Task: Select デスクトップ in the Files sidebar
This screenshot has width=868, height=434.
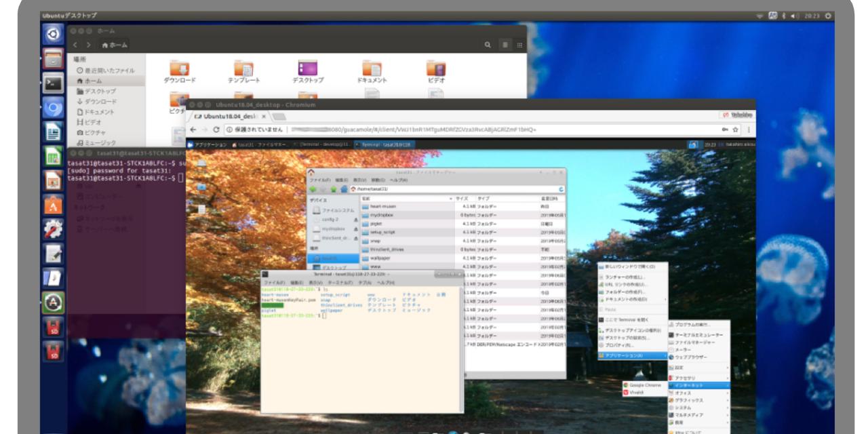Action: (x=100, y=91)
